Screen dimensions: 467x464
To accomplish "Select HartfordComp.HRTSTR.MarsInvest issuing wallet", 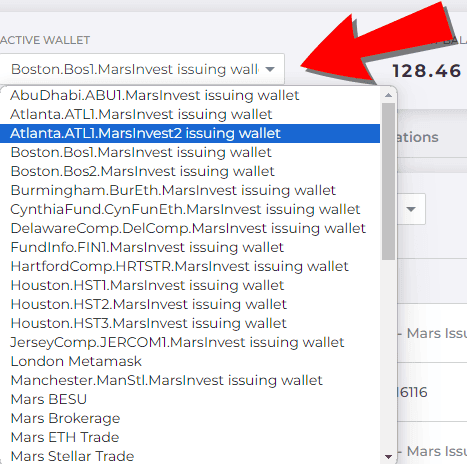I will pos(190,266).
